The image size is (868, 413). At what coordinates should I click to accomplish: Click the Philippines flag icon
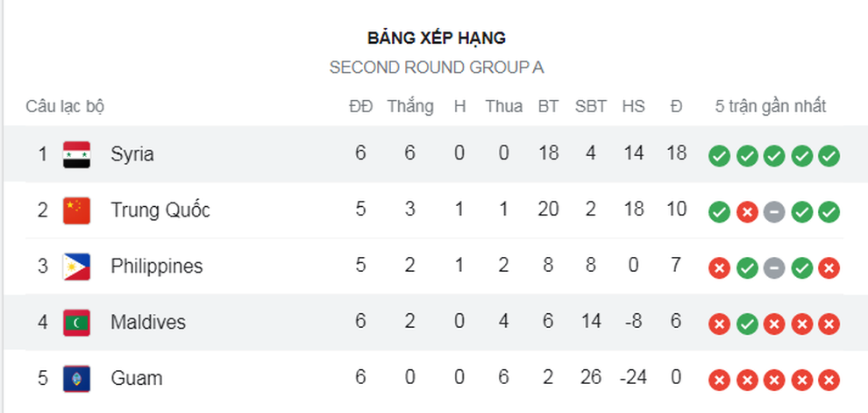(76, 267)
